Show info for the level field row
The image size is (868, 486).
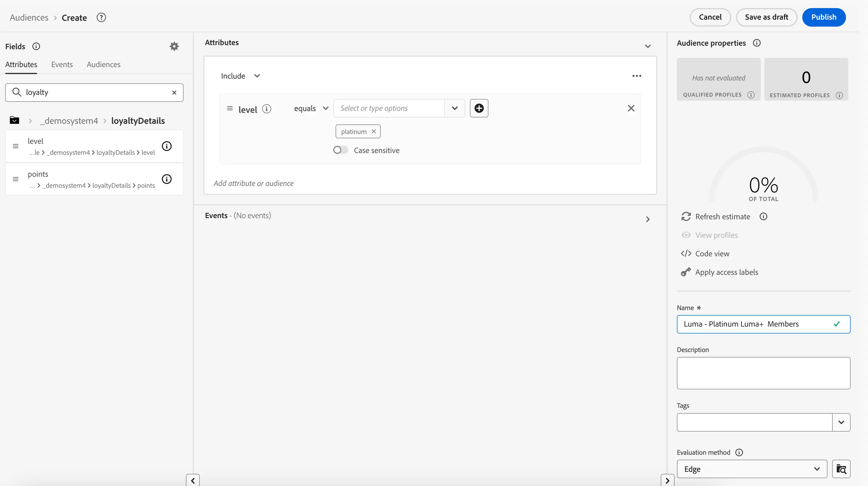(x=167, y=146)
